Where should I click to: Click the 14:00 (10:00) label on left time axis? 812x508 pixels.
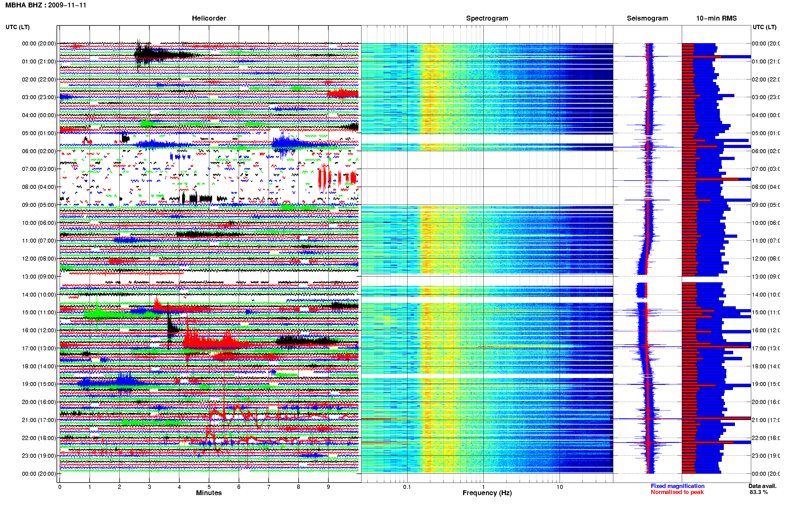pos(39,295)
